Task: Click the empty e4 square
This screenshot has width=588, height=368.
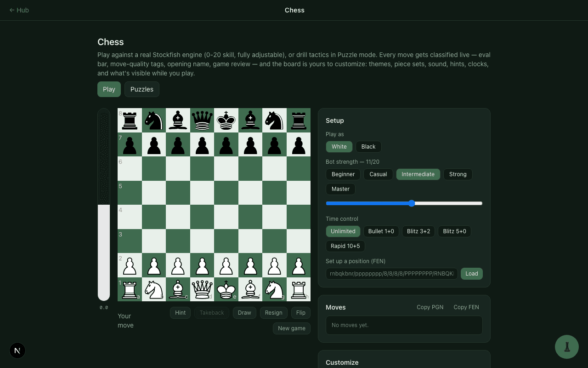Action: [226, 217]
